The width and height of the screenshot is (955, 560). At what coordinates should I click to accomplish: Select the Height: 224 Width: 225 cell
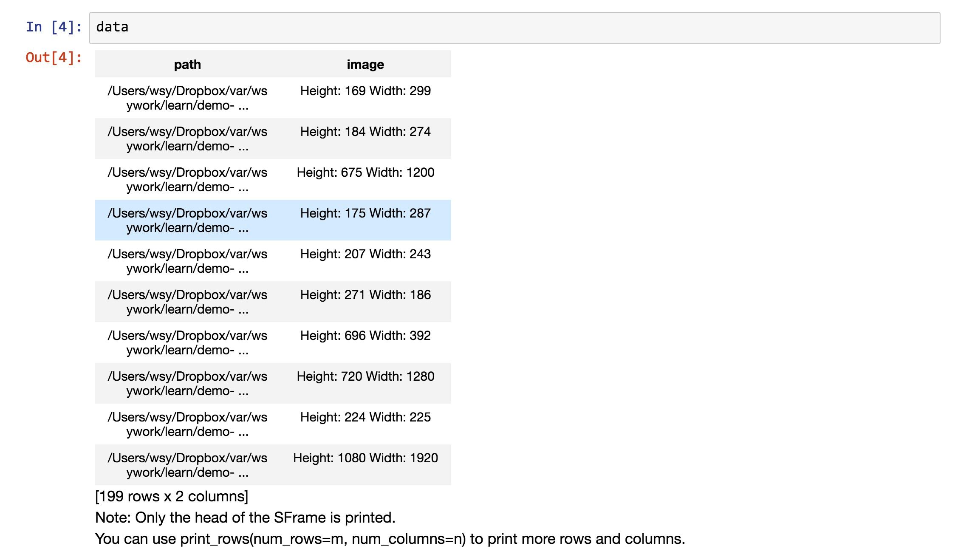click(x=365, y=417)
